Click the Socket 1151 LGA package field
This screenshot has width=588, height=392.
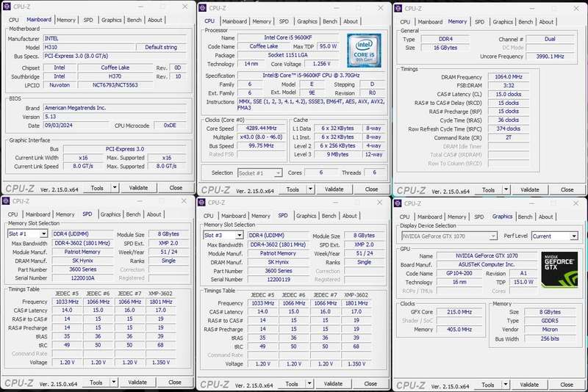pyautogui.click(x=287, y=55)
